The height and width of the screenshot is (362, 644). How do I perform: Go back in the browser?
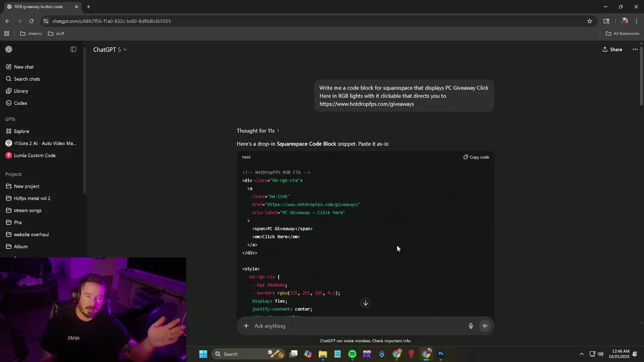point(7,21)
